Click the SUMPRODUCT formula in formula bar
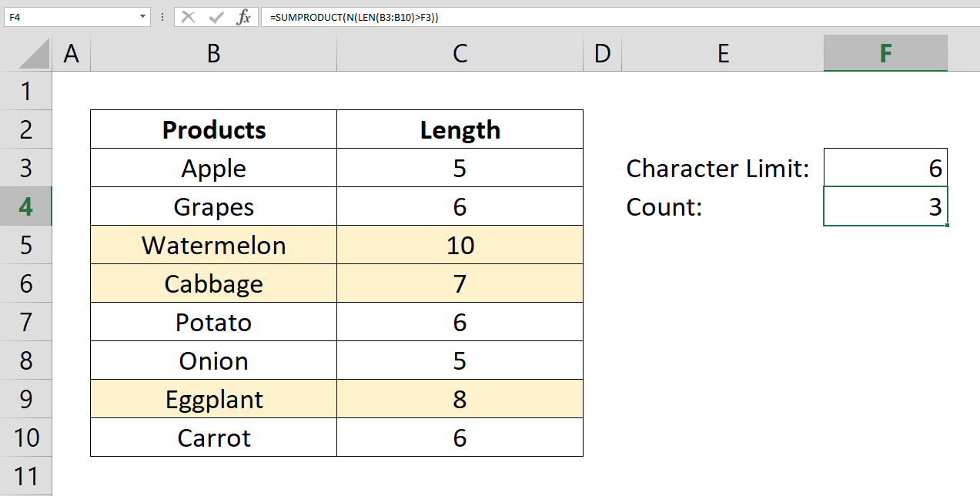 (353, 17)
